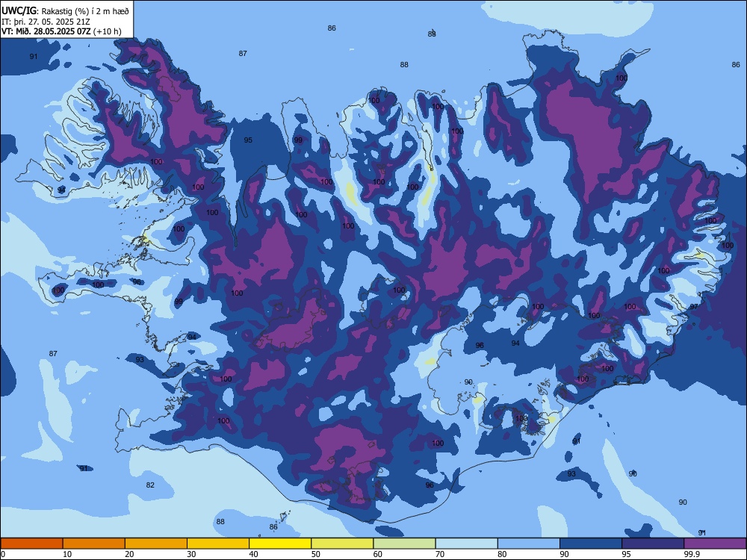Click the title text "Rakastig (%) í 2 m hæð"

[x=85, y=11]
